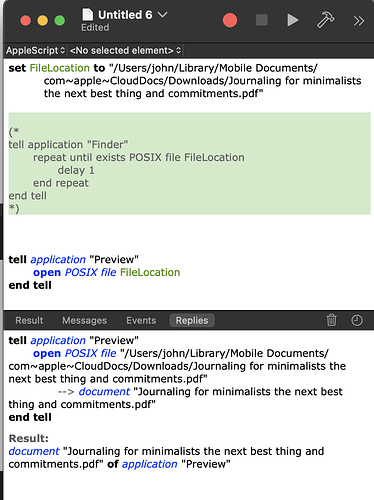Open the No selected element popup

(125, 50)
